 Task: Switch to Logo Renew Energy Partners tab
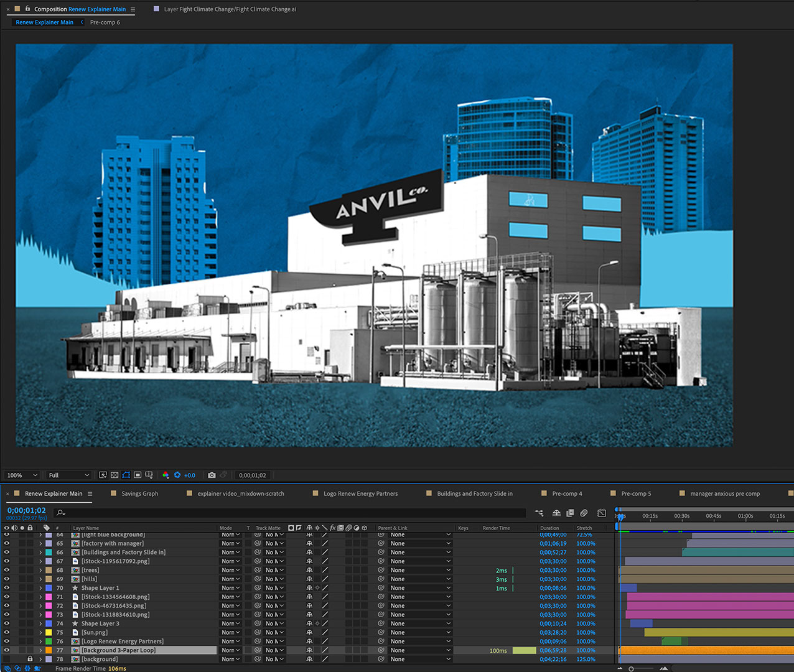pyautogui.click(x=360, y=493)
